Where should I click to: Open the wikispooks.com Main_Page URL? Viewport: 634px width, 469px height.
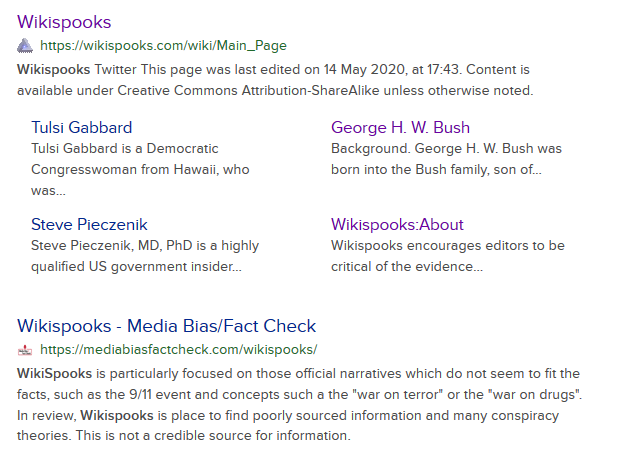pos(163,46)
